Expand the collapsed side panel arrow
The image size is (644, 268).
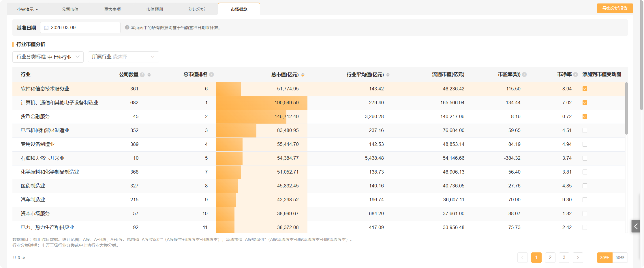pyautogui.click(x=636, y=226)
